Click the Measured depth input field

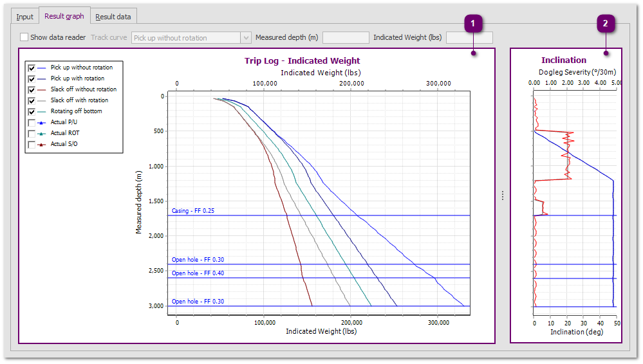tap(346, 38)
